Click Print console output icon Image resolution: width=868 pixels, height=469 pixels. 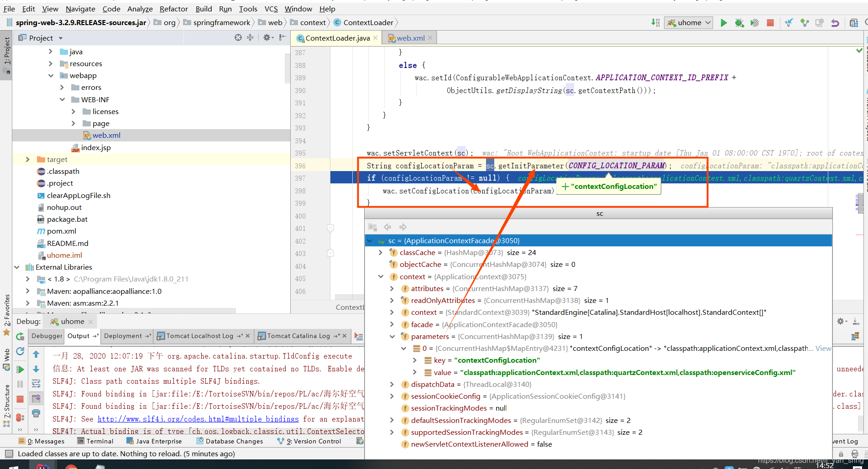36,413
